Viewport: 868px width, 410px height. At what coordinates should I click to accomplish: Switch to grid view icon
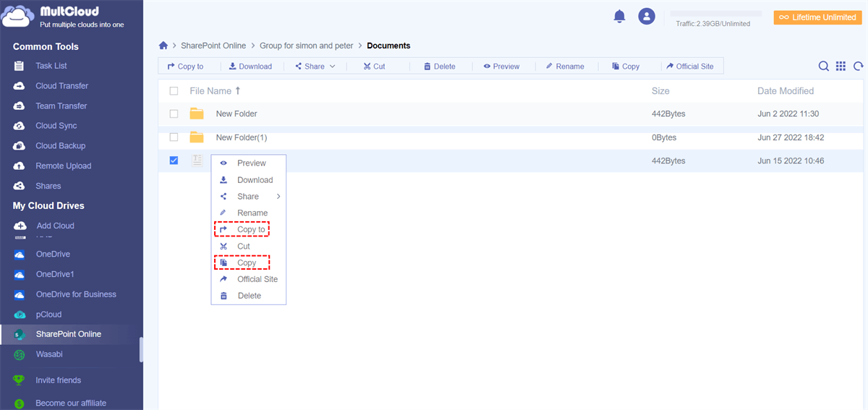(841, 66)
